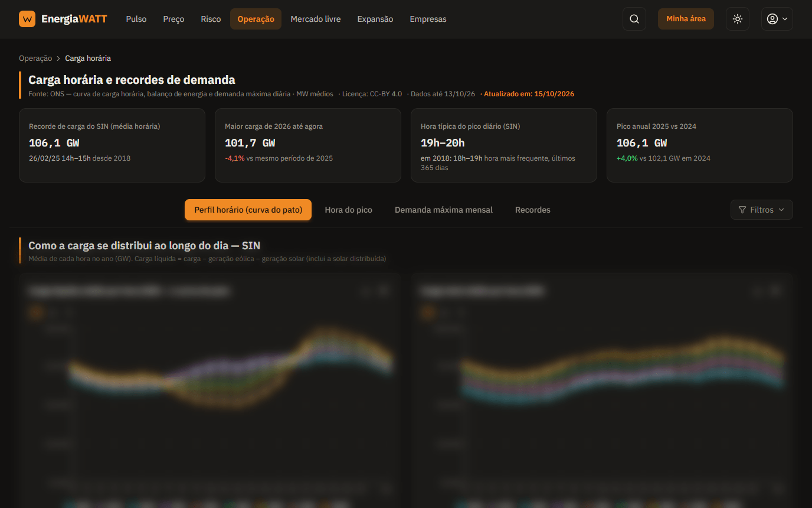Switch to Hora do pico tab

pyautogui.click(x=349, y=210)
